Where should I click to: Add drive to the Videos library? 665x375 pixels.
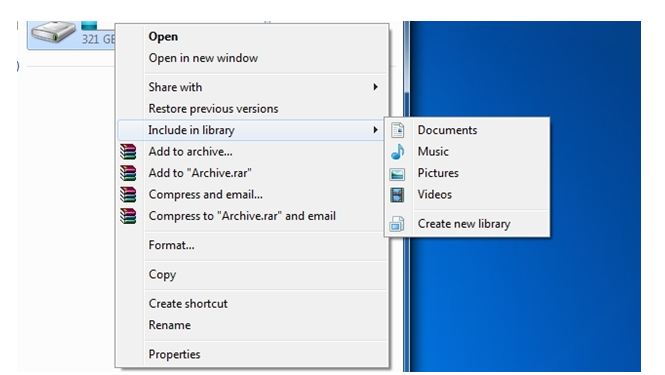click(435, 195)
